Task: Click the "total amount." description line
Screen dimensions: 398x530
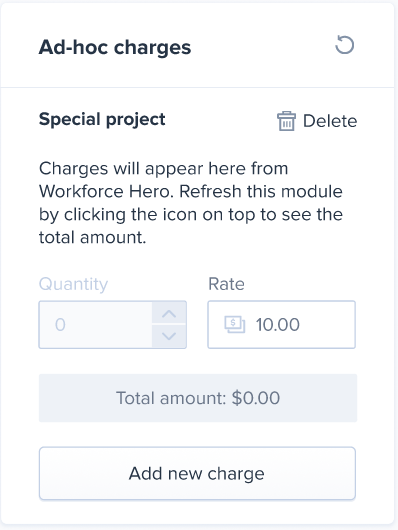Action: [x=93, y=237]
